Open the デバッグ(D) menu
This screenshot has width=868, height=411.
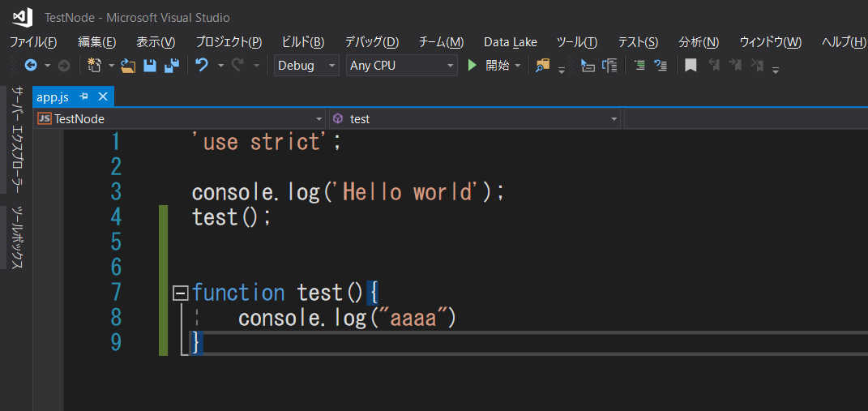[x=372, y=42]
